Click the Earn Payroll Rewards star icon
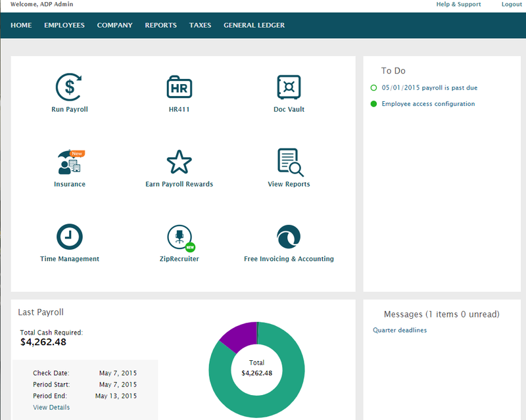The width and height of the screenshot is (526, 420). [x=179, y=162]
